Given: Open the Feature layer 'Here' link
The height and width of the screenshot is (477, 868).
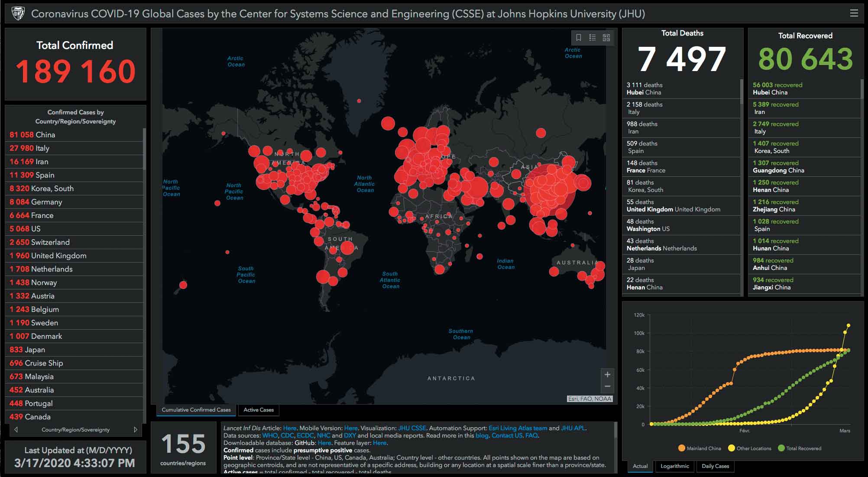Looking at the screenshot, I should [380, 443].
